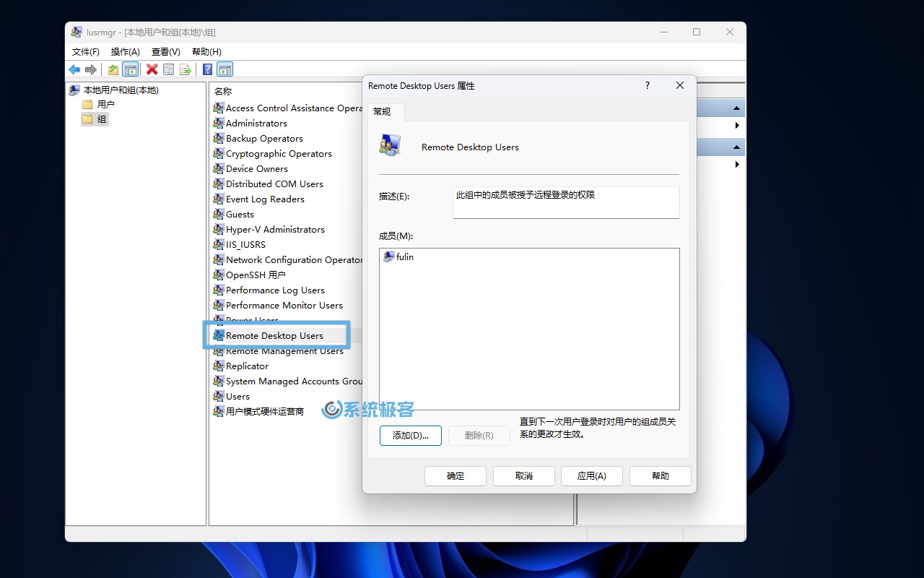Click the Device Owners group icon

(219, 168)
